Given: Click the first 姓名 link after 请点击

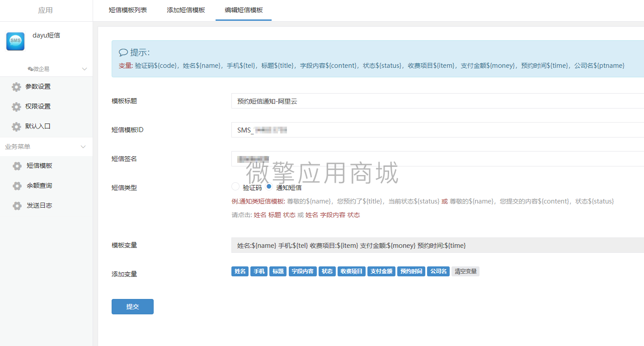Looking at the screenshot, I should pyautogui.click(x=260, y=215).
